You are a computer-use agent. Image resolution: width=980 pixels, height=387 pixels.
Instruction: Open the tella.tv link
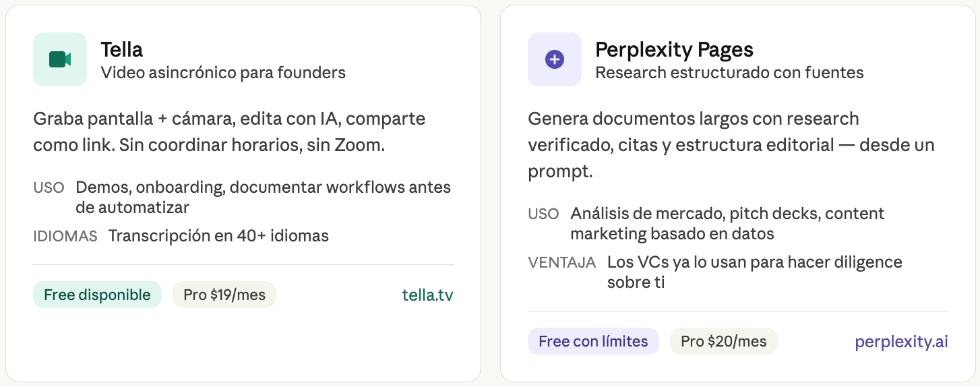click(x=427, y=295)
